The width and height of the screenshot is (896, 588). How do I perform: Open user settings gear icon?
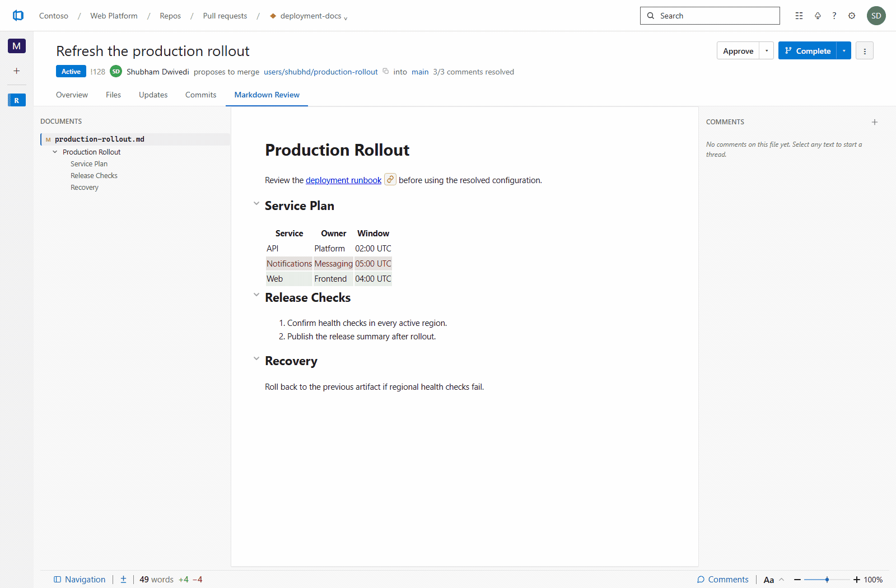tap(852, 16)
